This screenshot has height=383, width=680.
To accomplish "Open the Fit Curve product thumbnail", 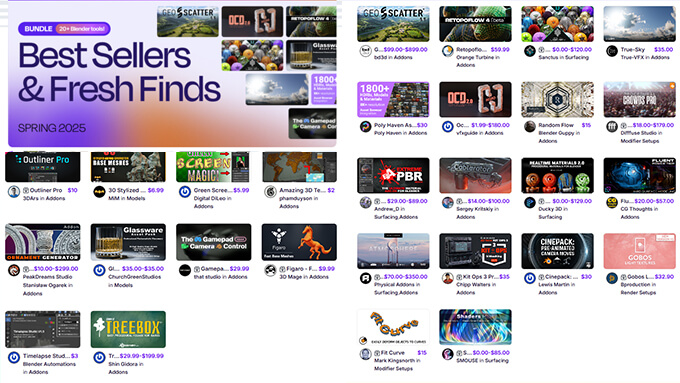I will click(393, 327).
